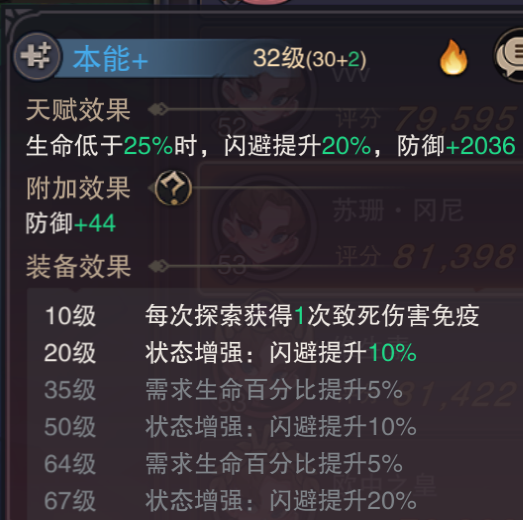Select the 67级 闪避提升20% effect row
The height and width of the screenshot is (520, 523).
tap(230, 501)
